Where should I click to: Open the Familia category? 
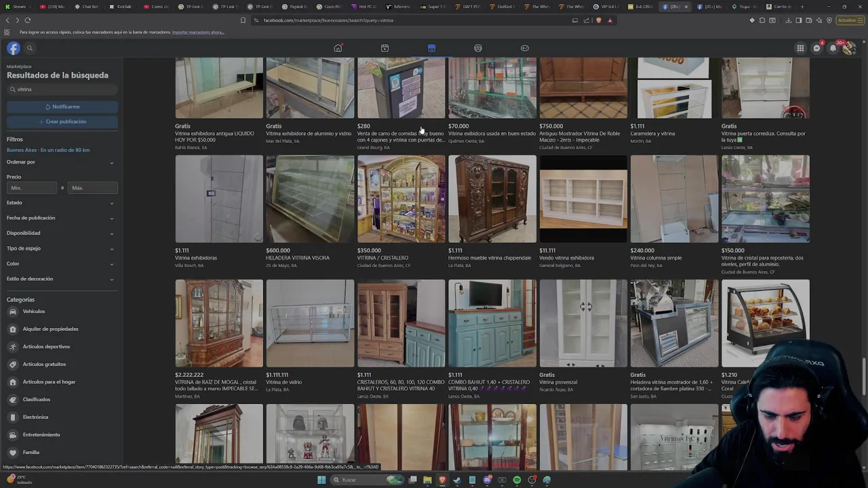(31, 452)
